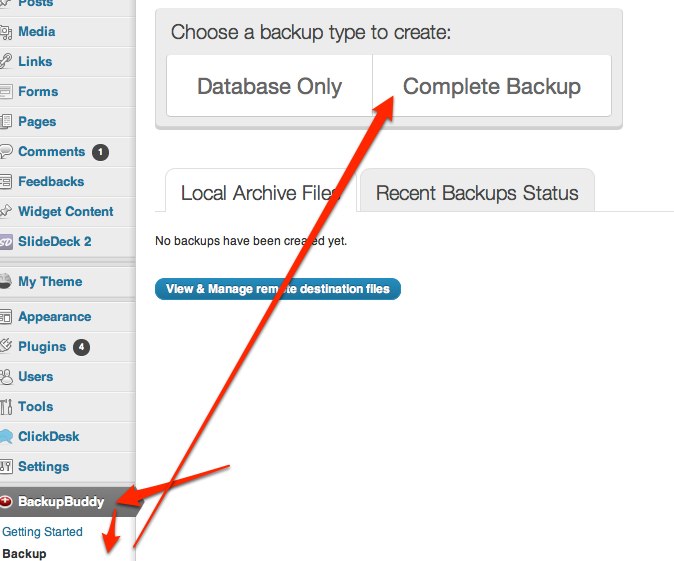This screenshot has height=561, width=674.
Task: Click View & Manage remote destination files
Action: (x=278, y=289)
